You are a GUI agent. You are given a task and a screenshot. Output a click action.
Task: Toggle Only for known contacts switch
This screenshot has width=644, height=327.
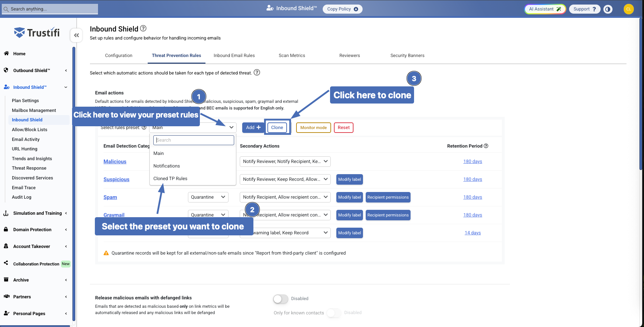(x=334, y=313)
